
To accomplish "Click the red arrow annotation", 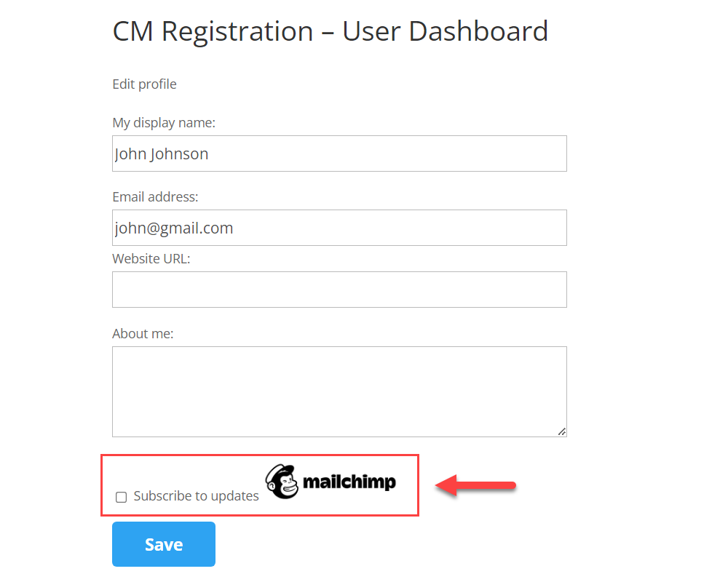I will pos(475,485).
